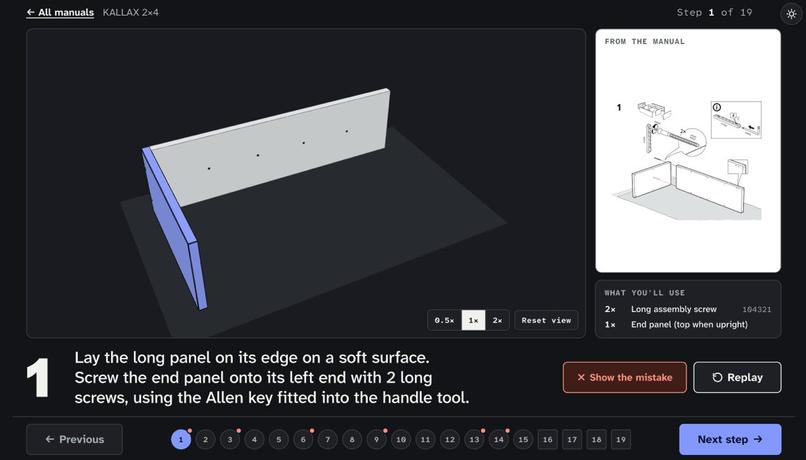Jump to step 13
Screen dimensions: 806x460
[474, 439]
